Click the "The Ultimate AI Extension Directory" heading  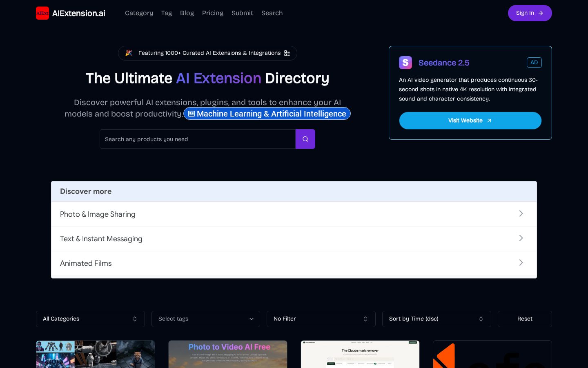(x=207, y=78)
